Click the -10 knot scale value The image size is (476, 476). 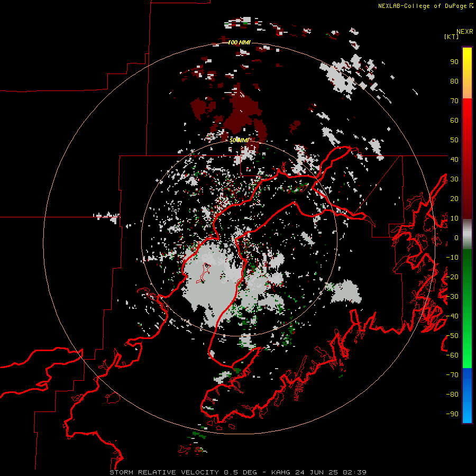pos(452,258)
